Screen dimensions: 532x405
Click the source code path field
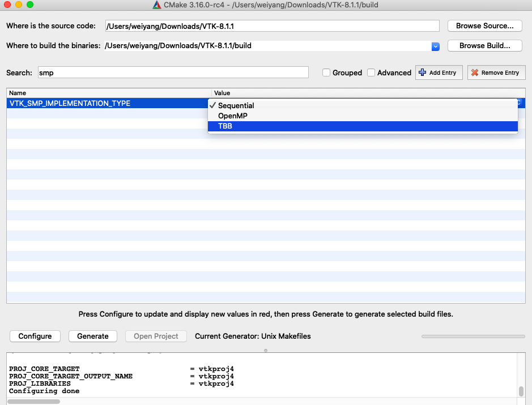click(272, 26)
